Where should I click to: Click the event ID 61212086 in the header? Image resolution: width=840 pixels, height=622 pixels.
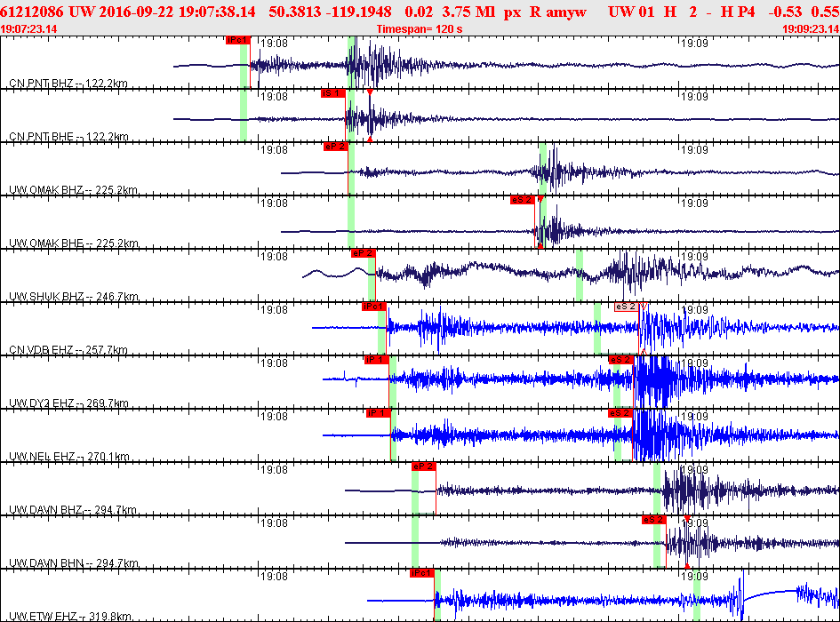[32, 12]
